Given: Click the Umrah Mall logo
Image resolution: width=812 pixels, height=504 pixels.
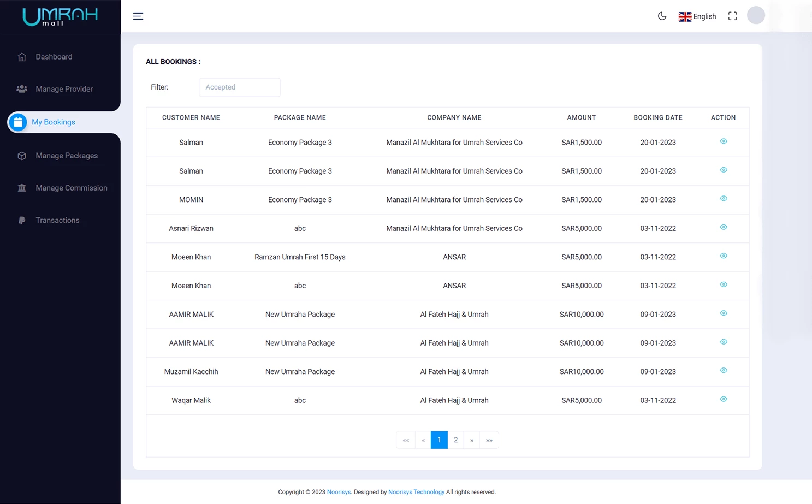Looking at the screenshot, I should [60, 16].
